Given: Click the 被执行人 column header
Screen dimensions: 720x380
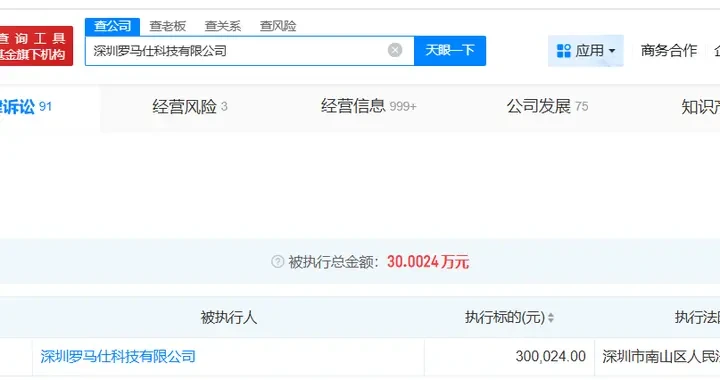Looking at the screenshot, I should pos(228,317).
